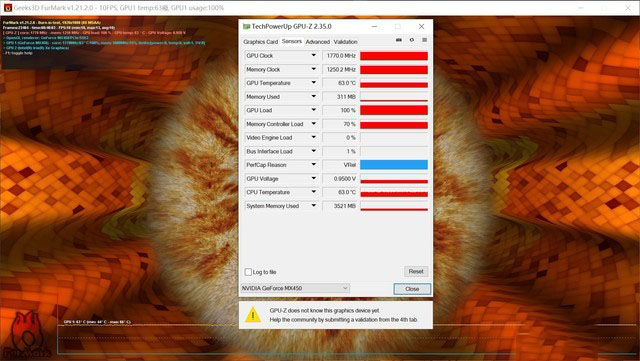Open the GPU-Z hamburger menu icon
The image size is (640, 361).
click(x=424, y=40)
